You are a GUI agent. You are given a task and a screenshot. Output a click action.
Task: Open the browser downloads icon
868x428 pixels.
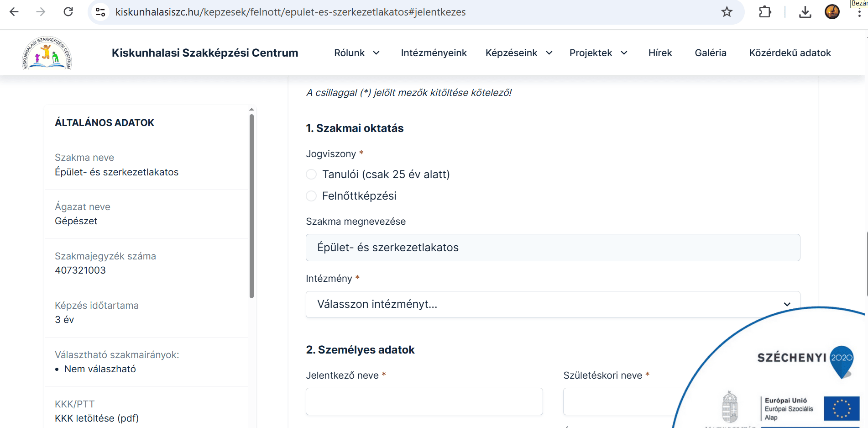(805, 12)
